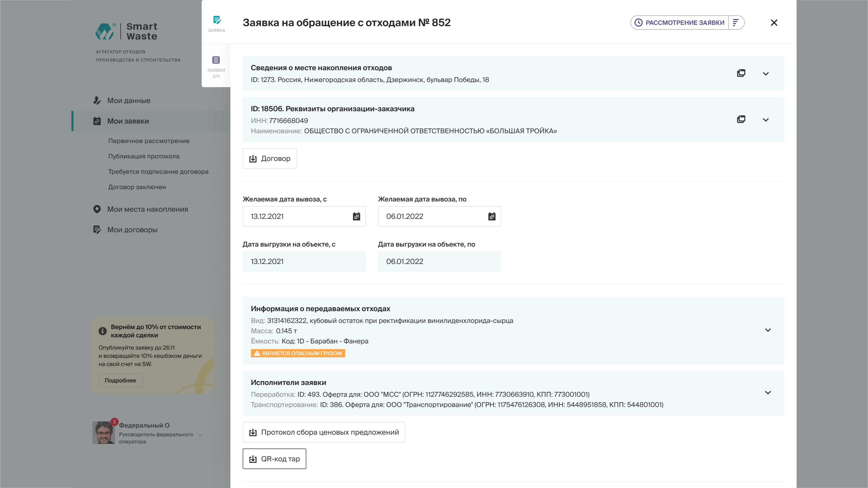
Task: Open calendar for Желаемая дата вывоза, с
Action: click(x=356, y=216)
